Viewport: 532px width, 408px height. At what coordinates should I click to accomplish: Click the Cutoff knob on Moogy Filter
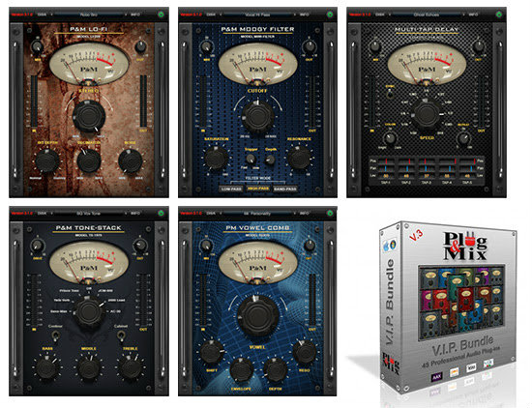click(258, 117)
